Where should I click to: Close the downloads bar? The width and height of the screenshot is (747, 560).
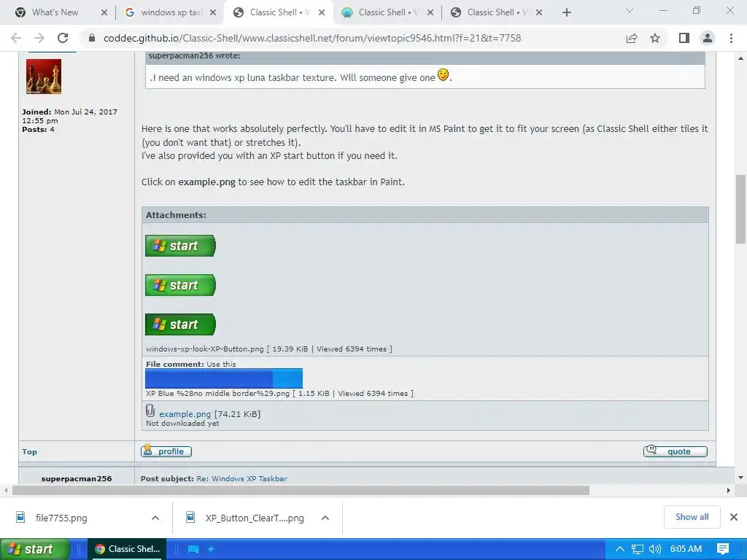point(734,517)
